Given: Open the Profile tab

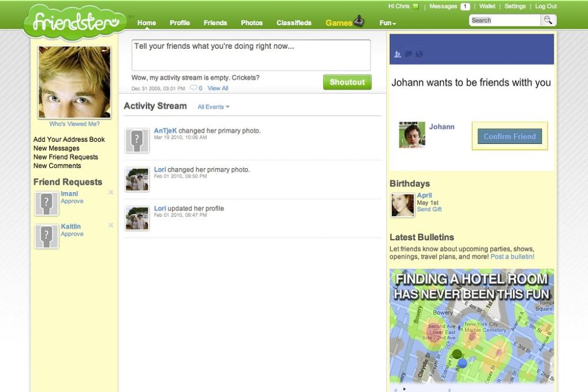Looking at the screenshot, I should click(179, 23).
